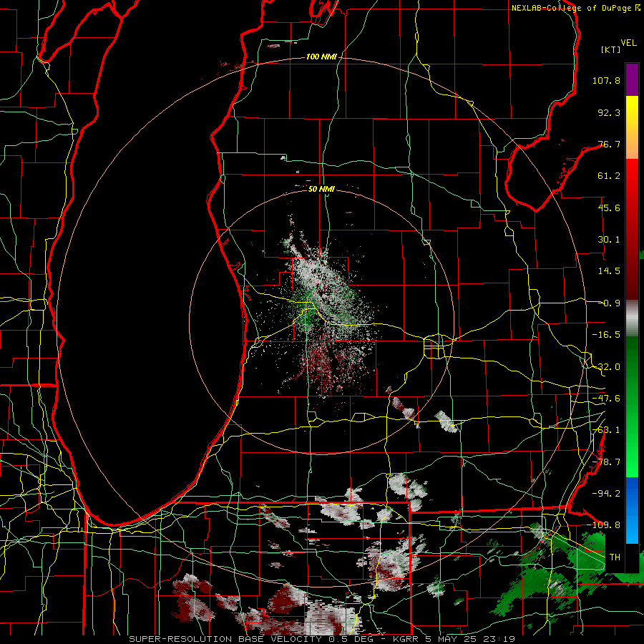Click the 100 NMI range ring label
Image resolution: width=644 pixels, height=644 pixels.
point(321,57)
